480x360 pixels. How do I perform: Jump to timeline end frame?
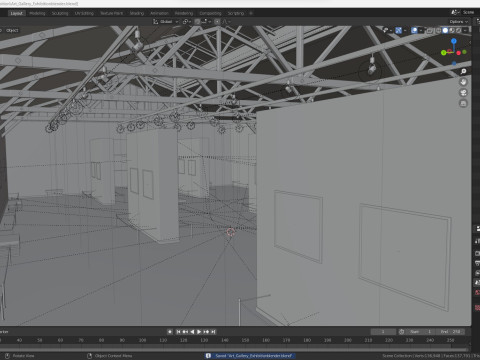[213, 332]
